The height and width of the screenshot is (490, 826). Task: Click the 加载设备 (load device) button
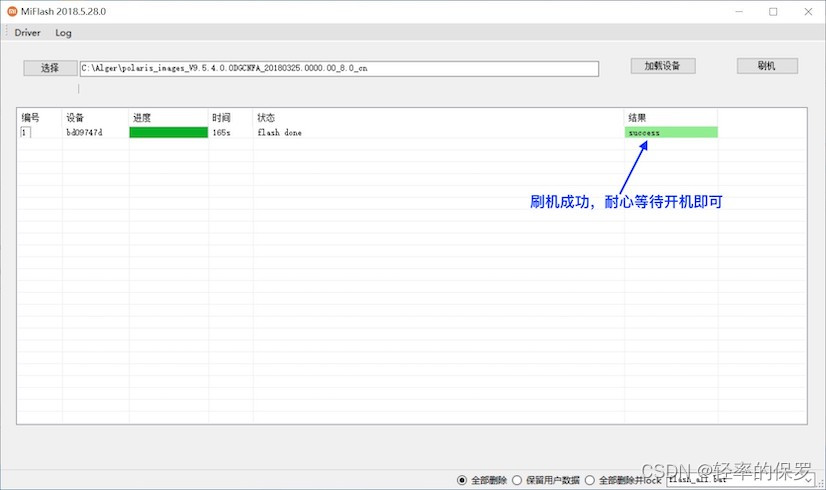coord(663,66)
